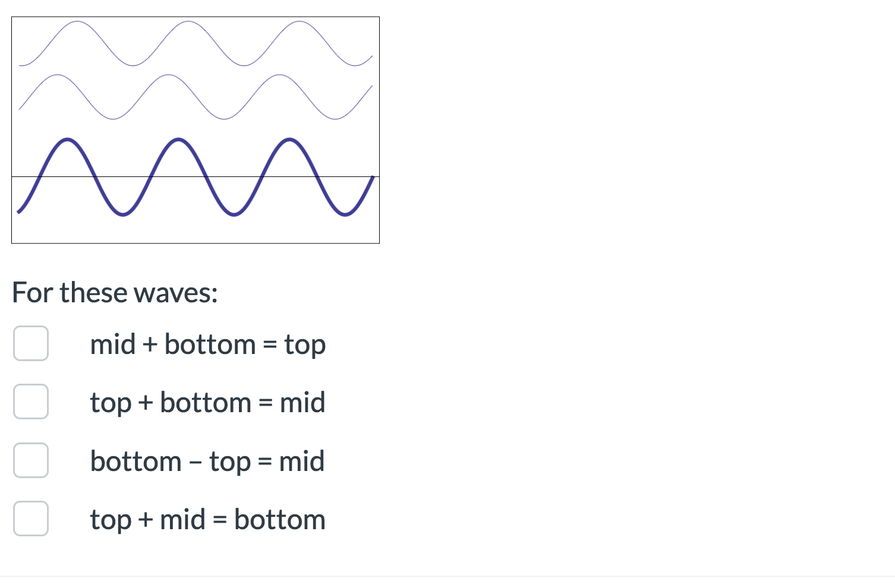Select the "bottom – top = mid" answer label

click(x=207, y=460)
